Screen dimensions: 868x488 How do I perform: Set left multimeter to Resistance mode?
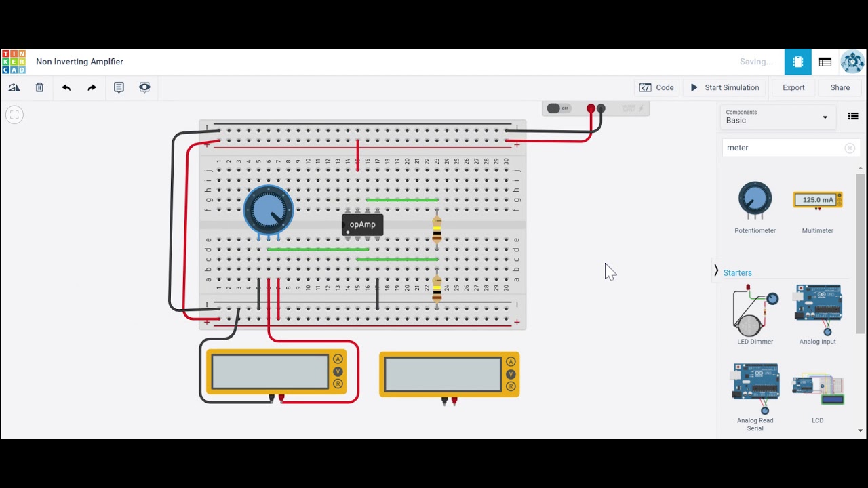[338, 384]
